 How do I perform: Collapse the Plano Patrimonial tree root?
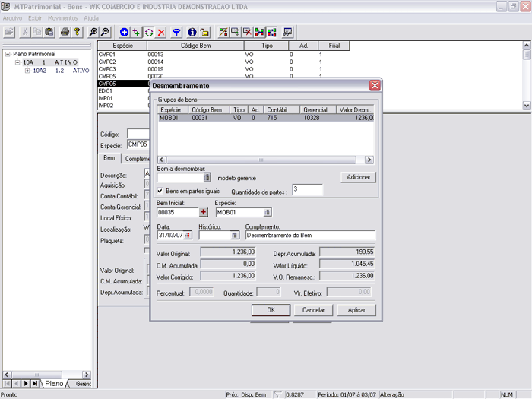tap(7, 55)
